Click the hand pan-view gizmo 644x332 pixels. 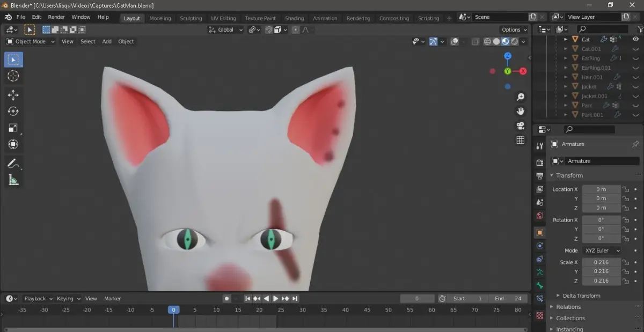(520, 111)
